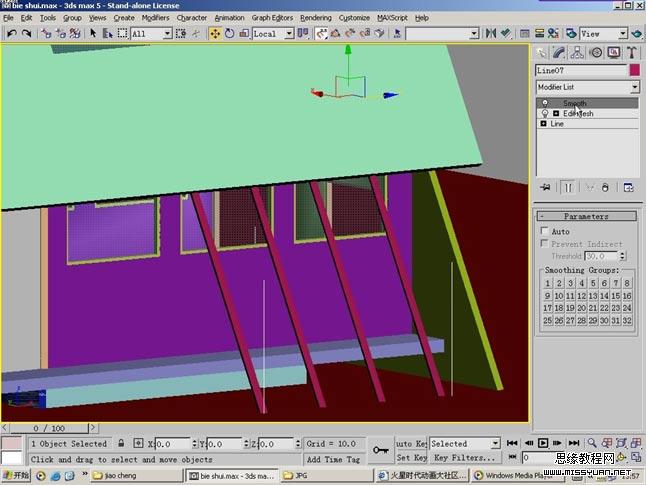The width and height of the screenshot is (646, 485).
Task: Click the Line07 object color swatch
Action: (634, 70)
